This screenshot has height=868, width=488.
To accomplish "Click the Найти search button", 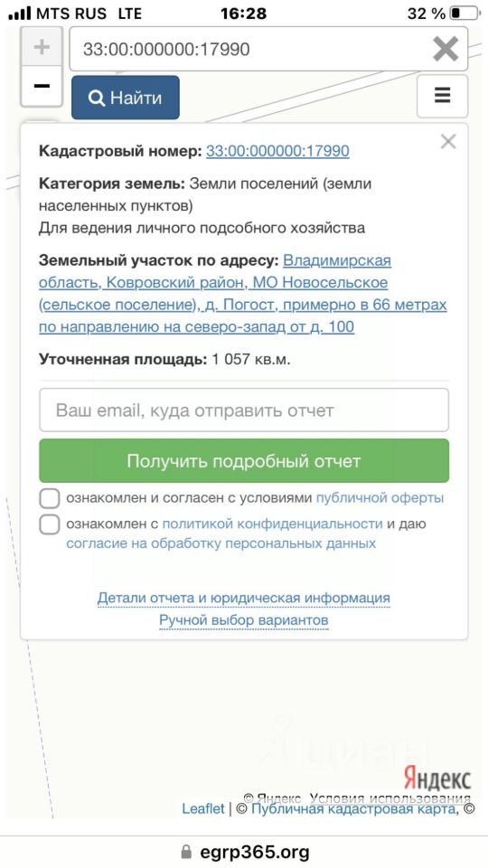I will [126, 98].
